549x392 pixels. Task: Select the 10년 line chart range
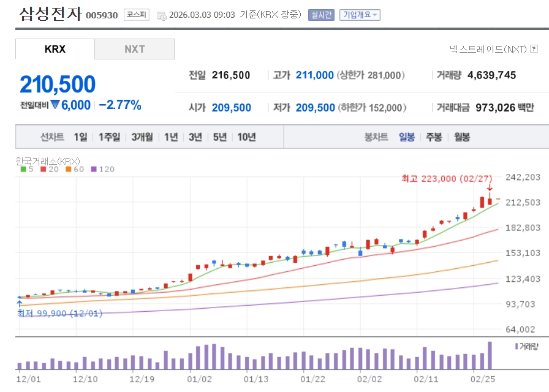[246, 137]
